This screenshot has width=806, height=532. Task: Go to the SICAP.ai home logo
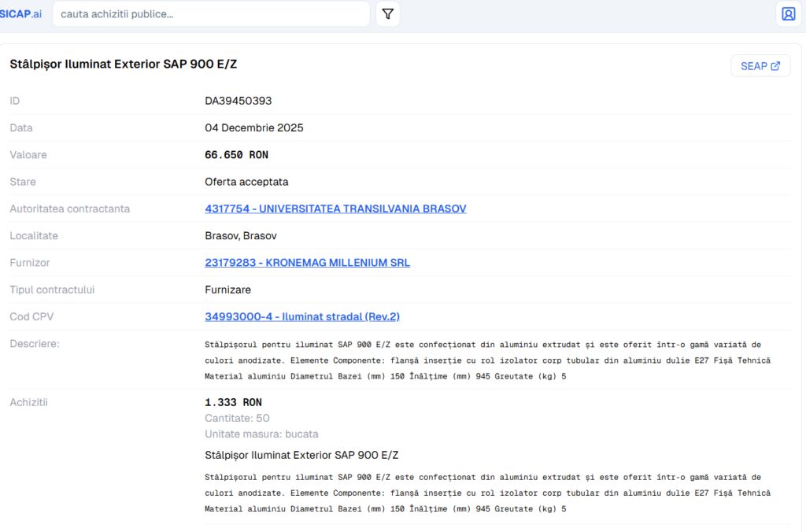(20, 14)
